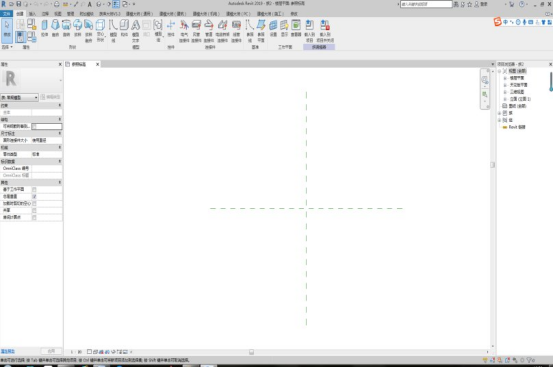Open the Properties help (属性帮助) link

click(8, 351)
